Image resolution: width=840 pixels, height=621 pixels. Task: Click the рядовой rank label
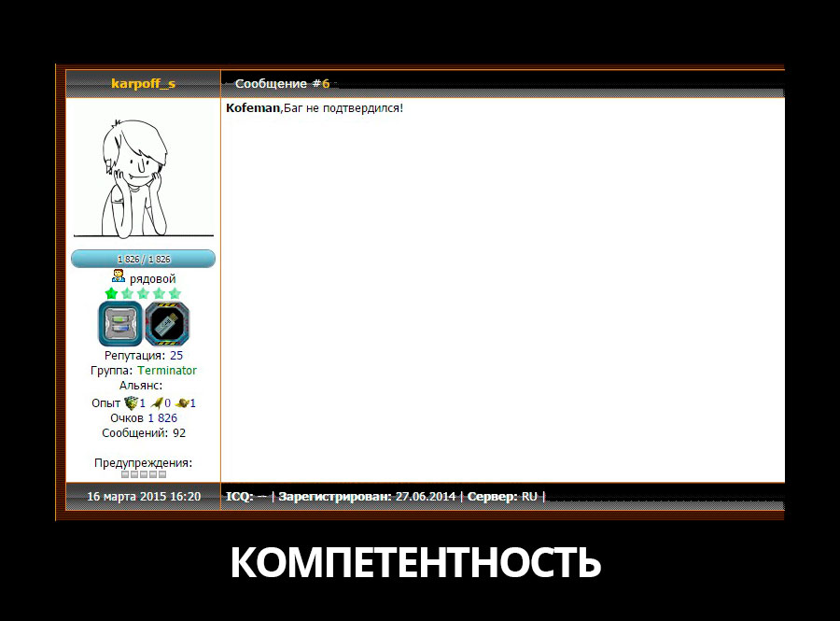pos(153,279)
